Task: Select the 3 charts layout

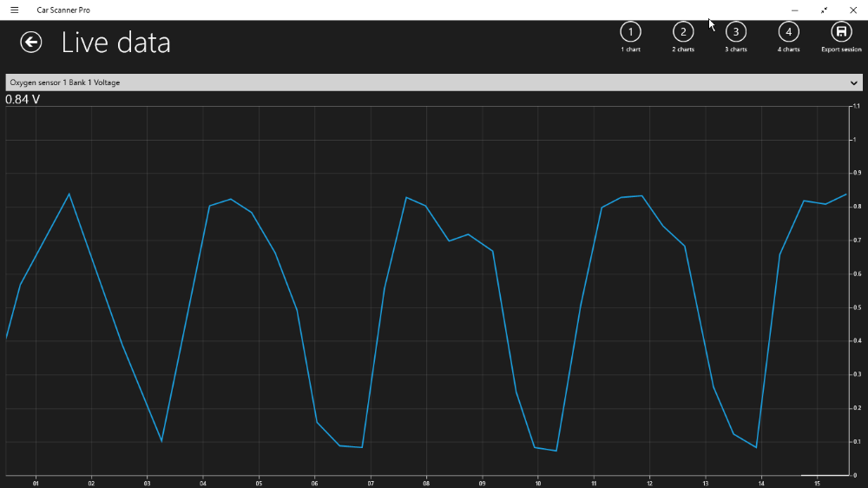Action: point(735,32)
